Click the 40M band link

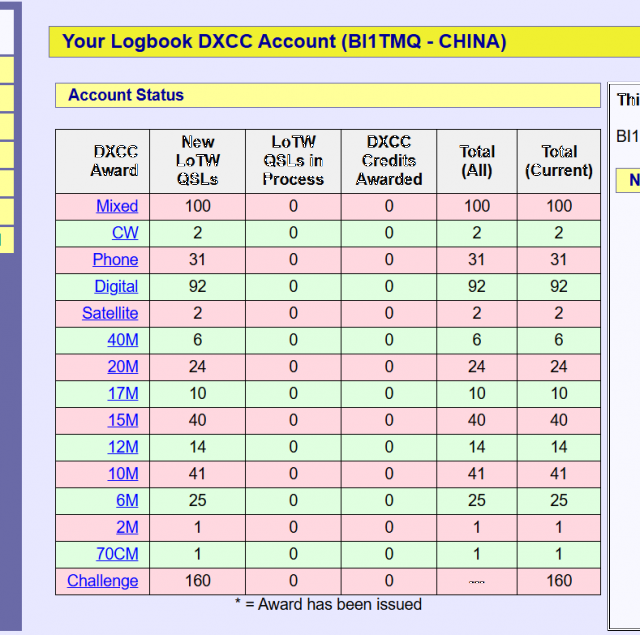tap(123, 340)
